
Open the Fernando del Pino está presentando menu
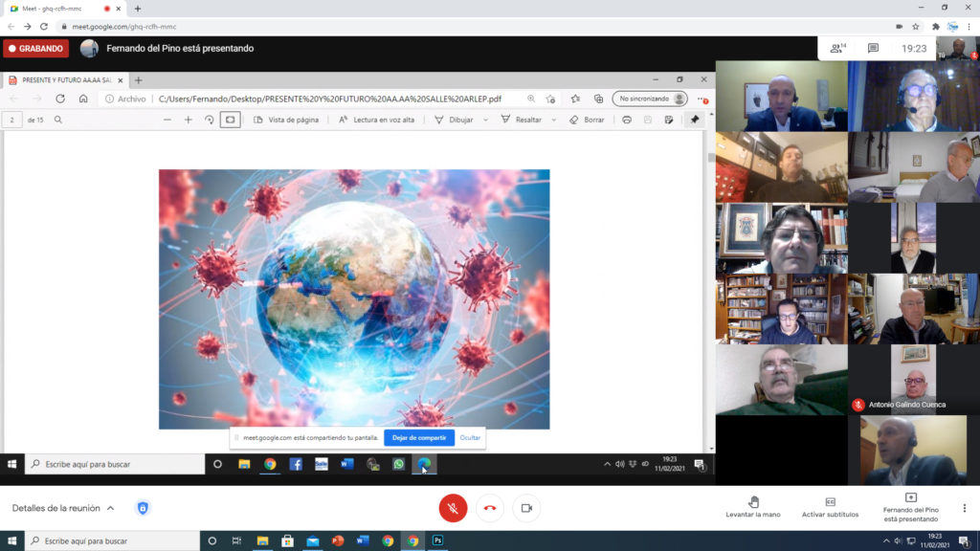click(x=910, y=507)
